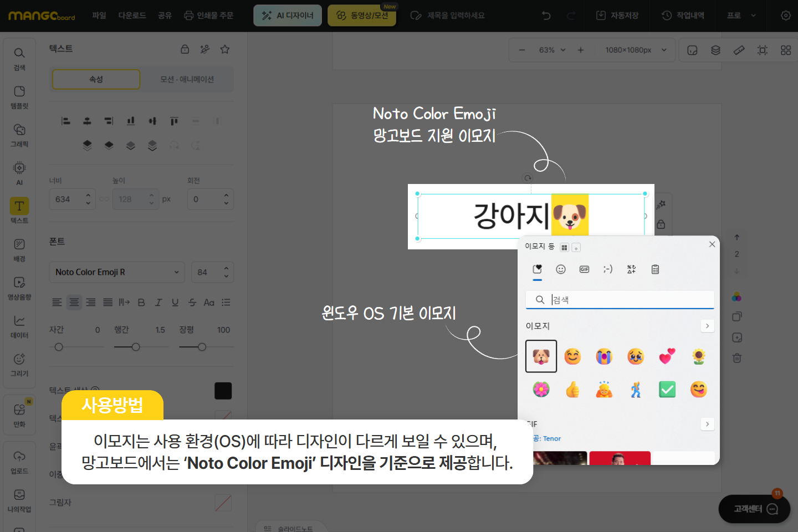Select the thumbs up emoji in picker
Image resolution: width=798 pixels, height=532 pixels.
tap(572, 390)
